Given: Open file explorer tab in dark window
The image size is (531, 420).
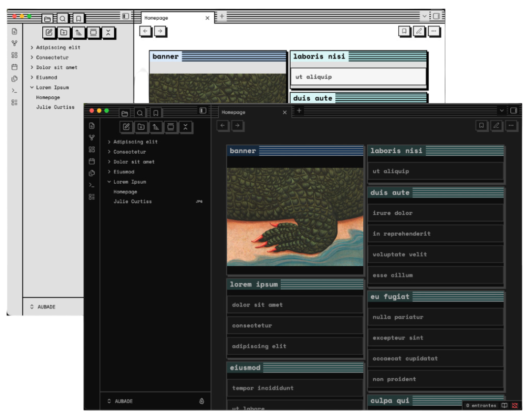Looking at the screenshot, I should [124, 113].
